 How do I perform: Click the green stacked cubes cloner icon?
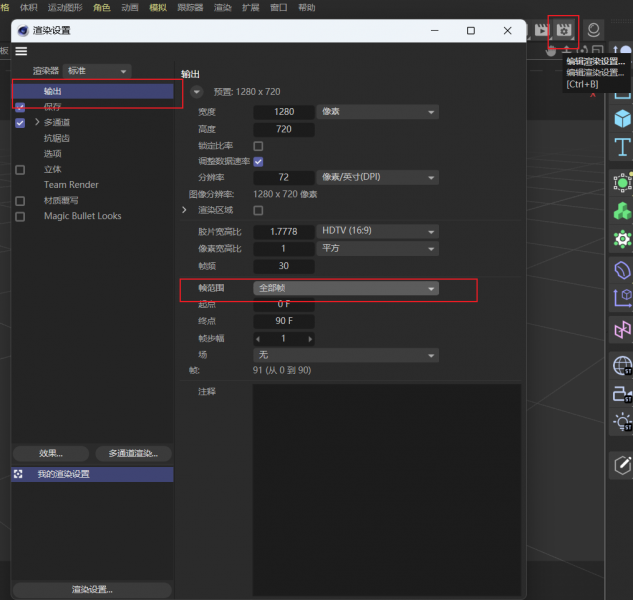[x=623, y=211]
